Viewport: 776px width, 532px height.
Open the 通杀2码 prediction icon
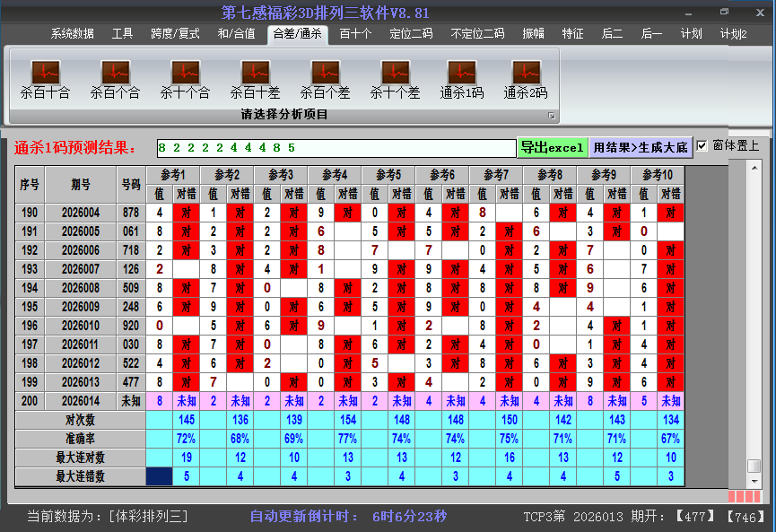point(526,79)
